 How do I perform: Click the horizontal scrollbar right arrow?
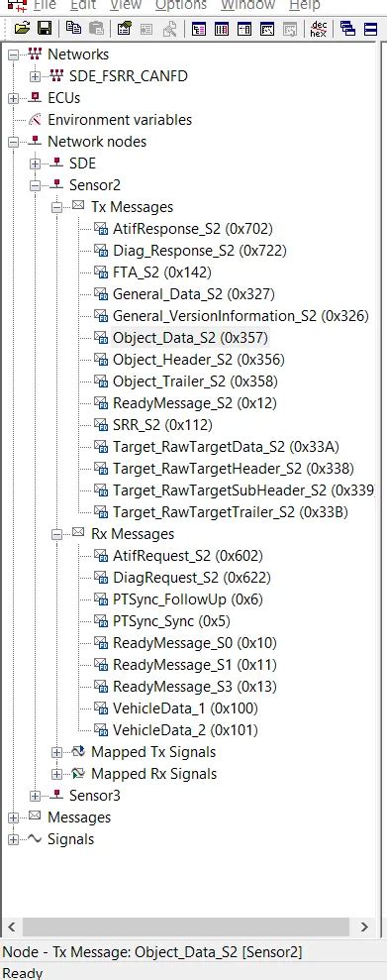[364, 926]
